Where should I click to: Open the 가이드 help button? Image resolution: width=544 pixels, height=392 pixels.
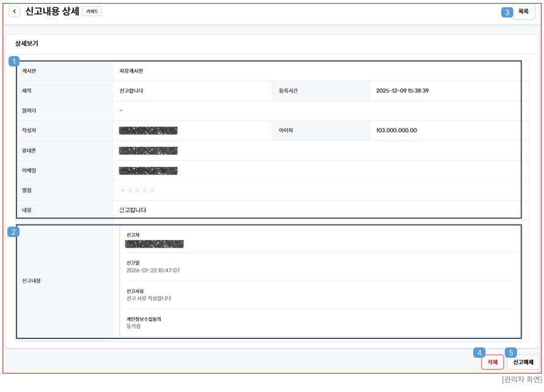tap(92, 12)
